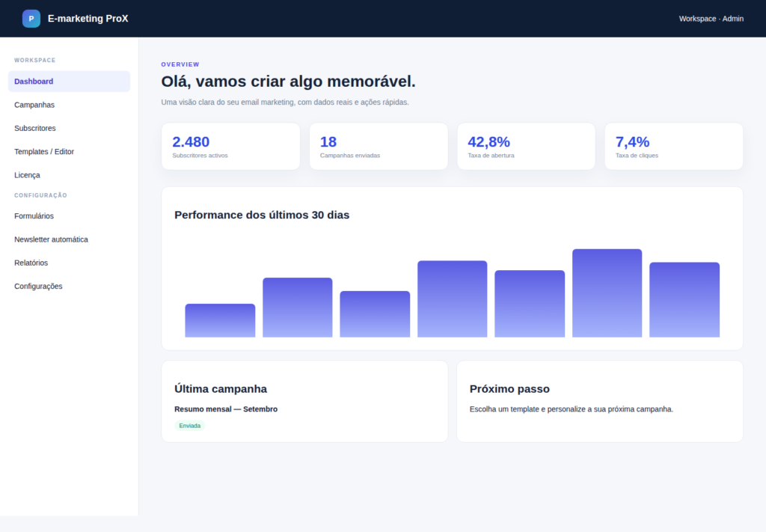The width and height of the screenshot is (766, 532).
Task: Go to Subscritores page
Action: click(x=69, y=128)
